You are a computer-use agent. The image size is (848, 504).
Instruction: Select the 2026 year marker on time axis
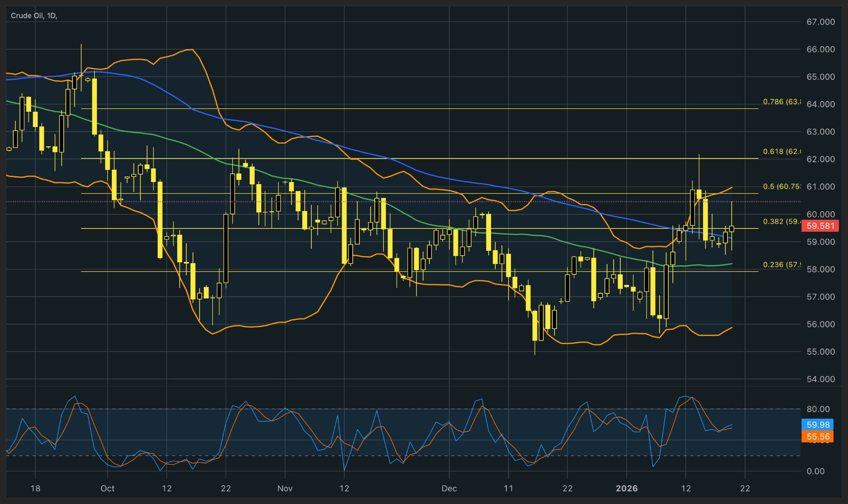[626, 488]
